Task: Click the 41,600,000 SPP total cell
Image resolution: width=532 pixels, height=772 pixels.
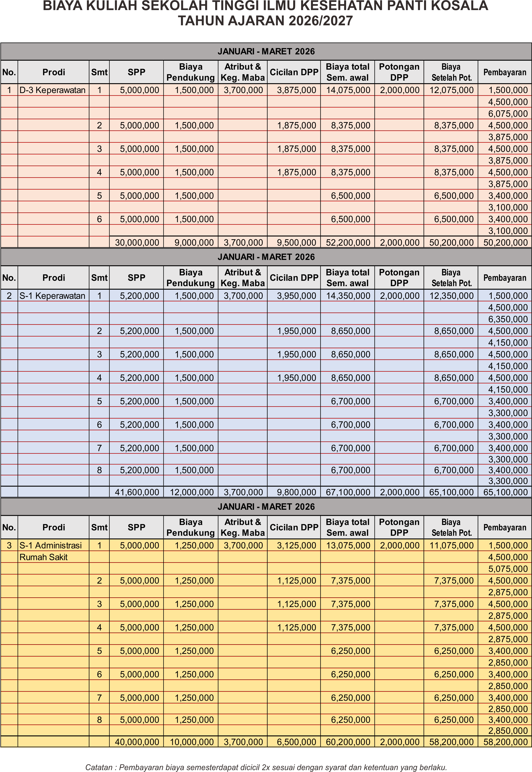Action: point(137,492)
